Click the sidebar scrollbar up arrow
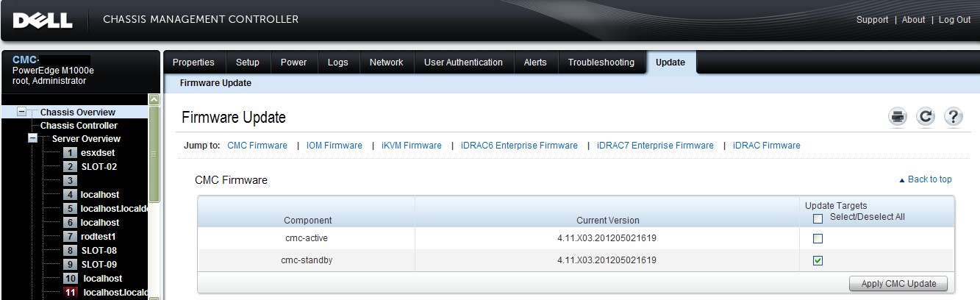 pyautogui.click(x=154, y=99)
